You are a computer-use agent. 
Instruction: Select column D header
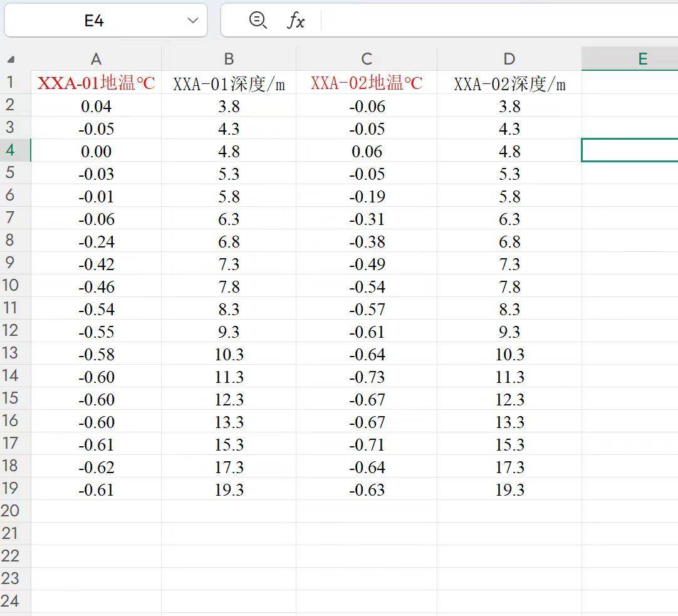tap(509, 59)
